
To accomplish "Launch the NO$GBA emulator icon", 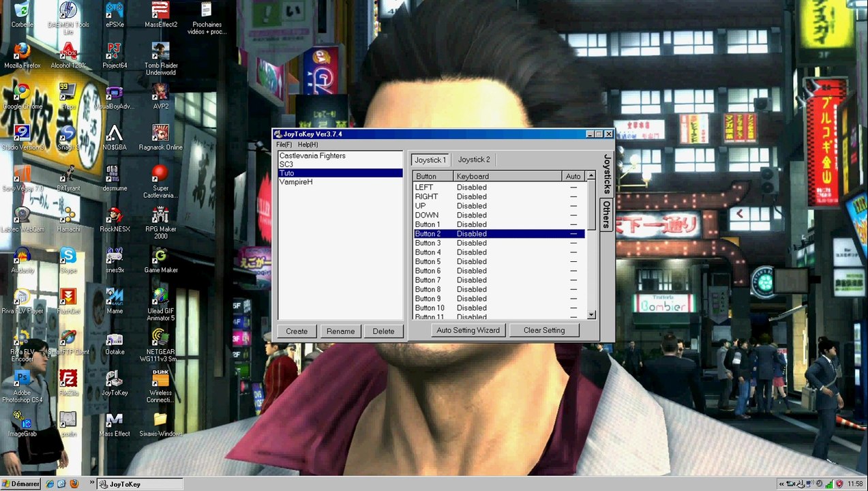I will coord(115,137).
